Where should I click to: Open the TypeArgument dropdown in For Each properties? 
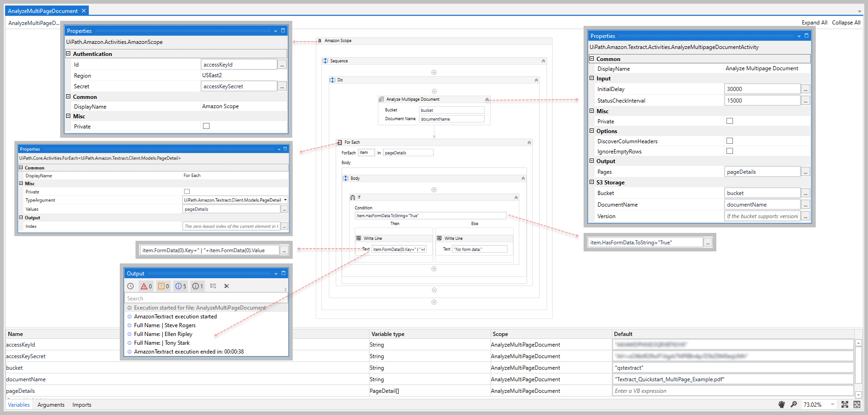285,200
